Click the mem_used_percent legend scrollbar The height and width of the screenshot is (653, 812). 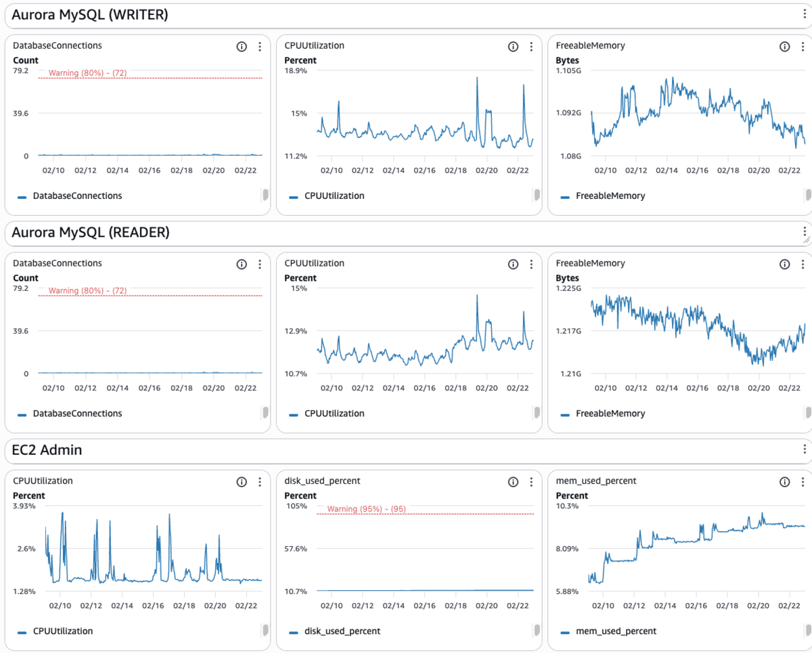808,631
